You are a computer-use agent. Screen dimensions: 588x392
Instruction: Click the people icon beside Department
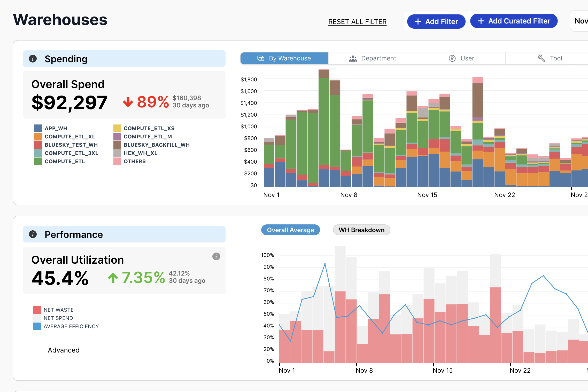[353, 59]
